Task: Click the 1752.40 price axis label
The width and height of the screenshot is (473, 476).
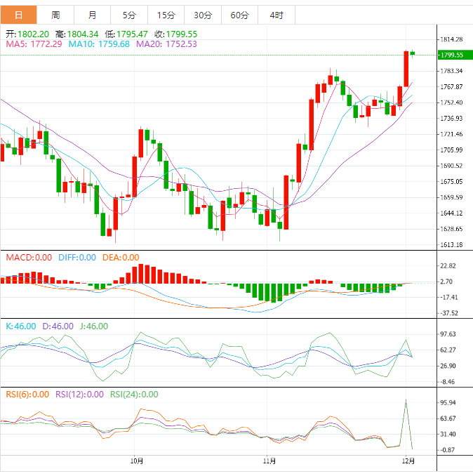Action: 451,103
